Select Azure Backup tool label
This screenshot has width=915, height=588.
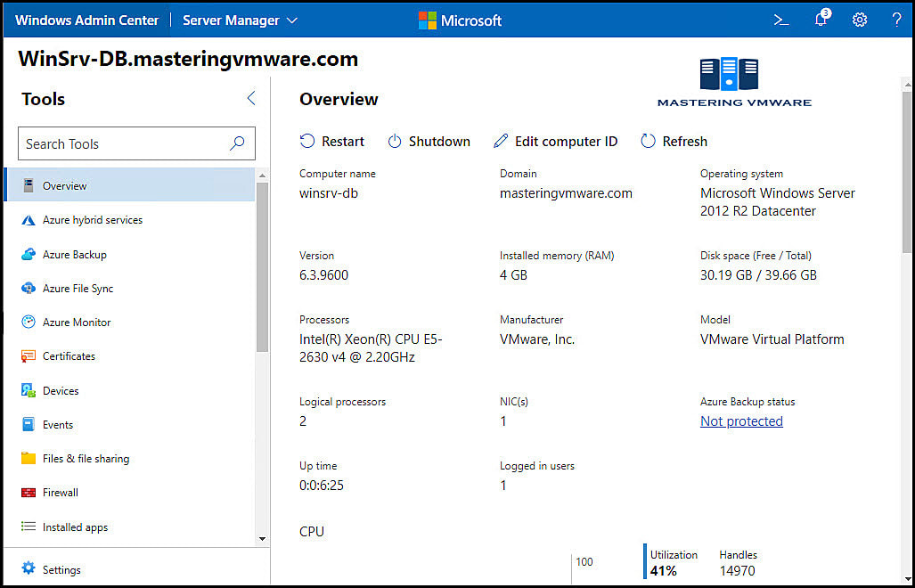[x=74, y=254]
